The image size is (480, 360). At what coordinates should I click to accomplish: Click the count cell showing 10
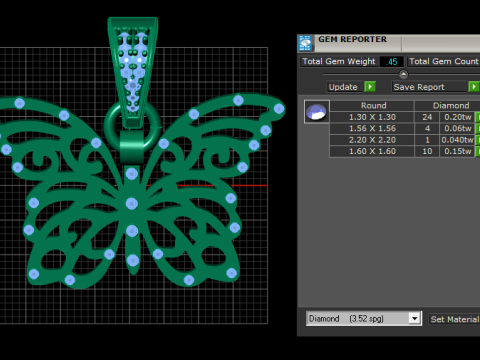tap(427, 151)
